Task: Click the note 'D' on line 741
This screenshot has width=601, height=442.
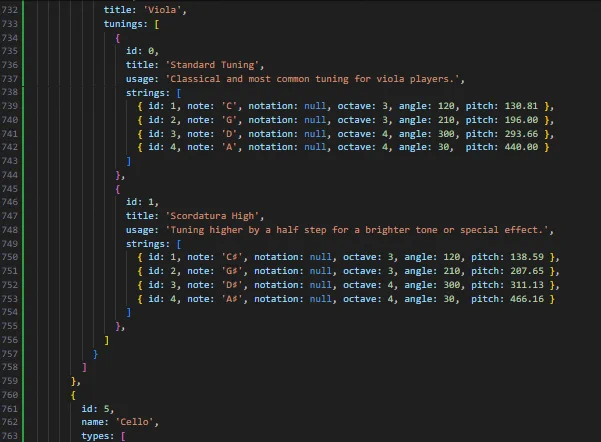Action: click(x=229, y=134)
